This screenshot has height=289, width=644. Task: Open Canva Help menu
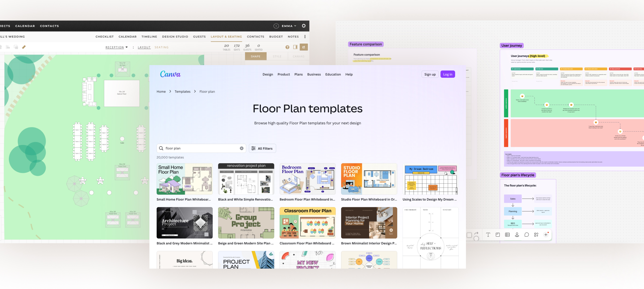pos(349,74)
